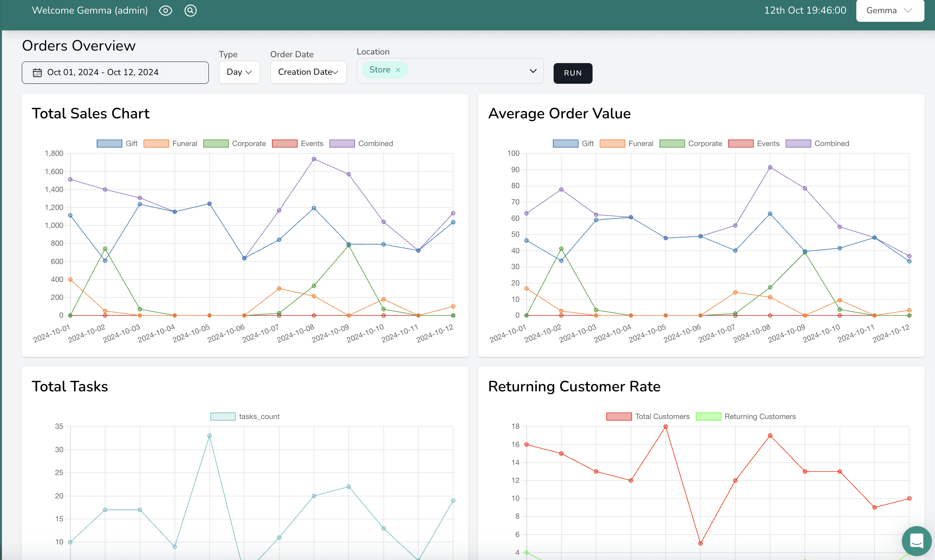The width and height of the screenshot is (935, 560).
Task: Expand the Location filter dropdown
Action: click(x=533, y=69)
